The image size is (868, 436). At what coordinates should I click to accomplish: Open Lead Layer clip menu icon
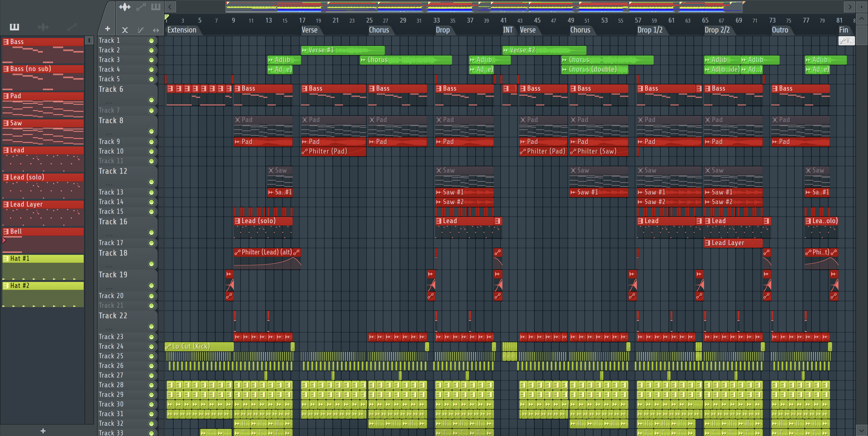708,243
